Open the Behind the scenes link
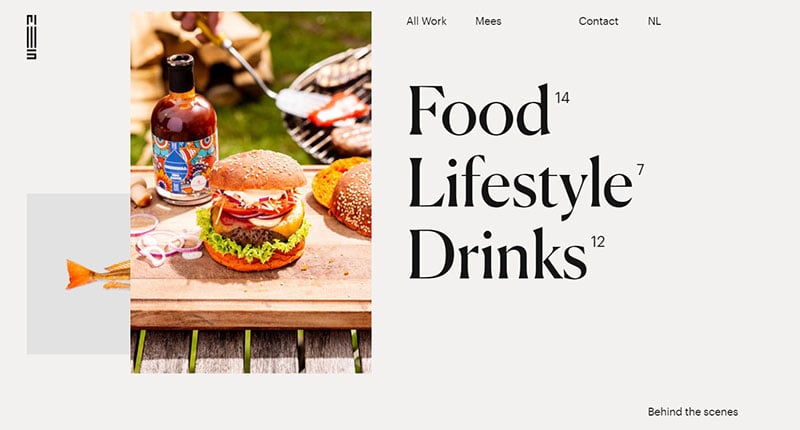This screenshot has height=430, width=800. tap(693, 412)
